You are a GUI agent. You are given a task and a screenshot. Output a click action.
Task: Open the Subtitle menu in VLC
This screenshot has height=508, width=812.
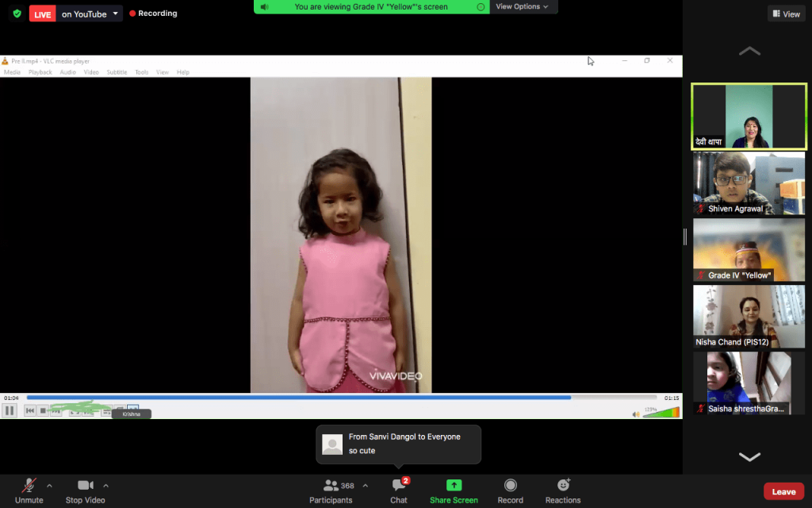tap(117, 72)
